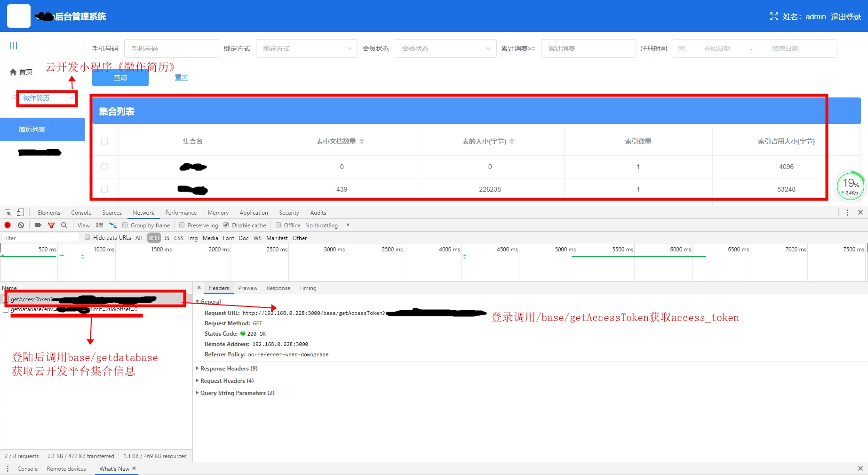Screen dimensions: 868x475
Task: Check the row with index size 4096
Action: [x=104, y=167]
